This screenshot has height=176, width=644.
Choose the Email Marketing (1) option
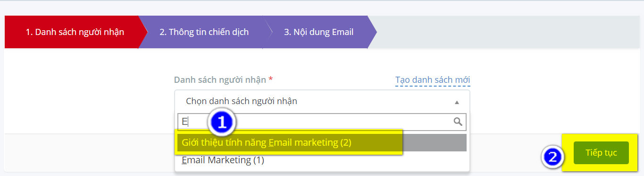pos(223,160)
